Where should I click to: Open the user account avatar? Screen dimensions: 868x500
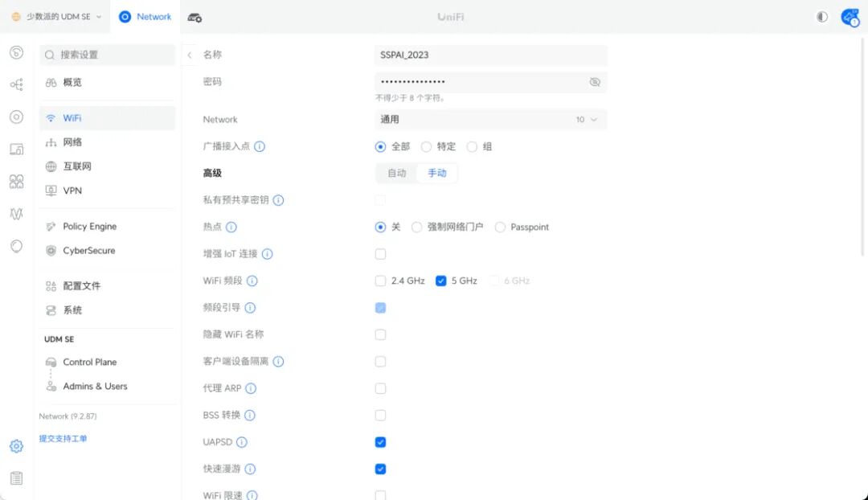[x=850, y=17]
